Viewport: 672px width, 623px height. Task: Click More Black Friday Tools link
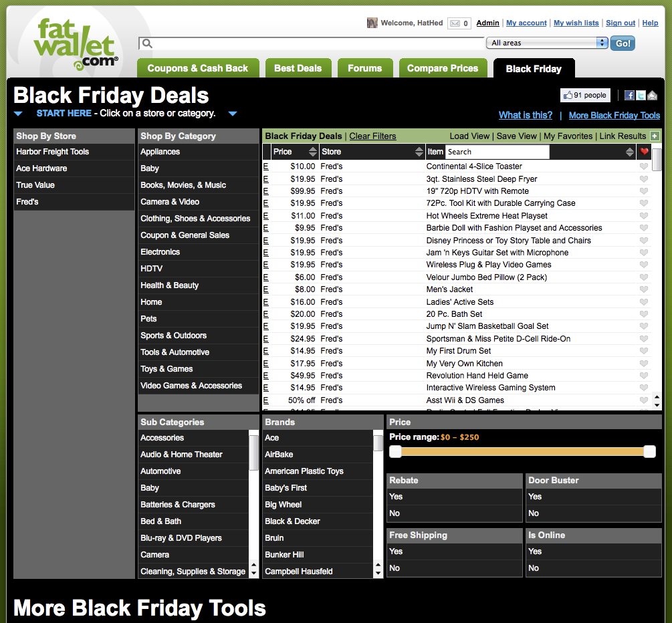pyautogui.click(x=614, y=115)
